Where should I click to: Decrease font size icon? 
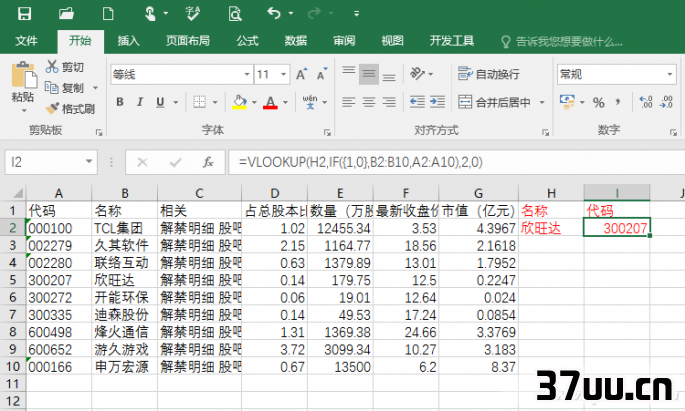coord(322,74)
